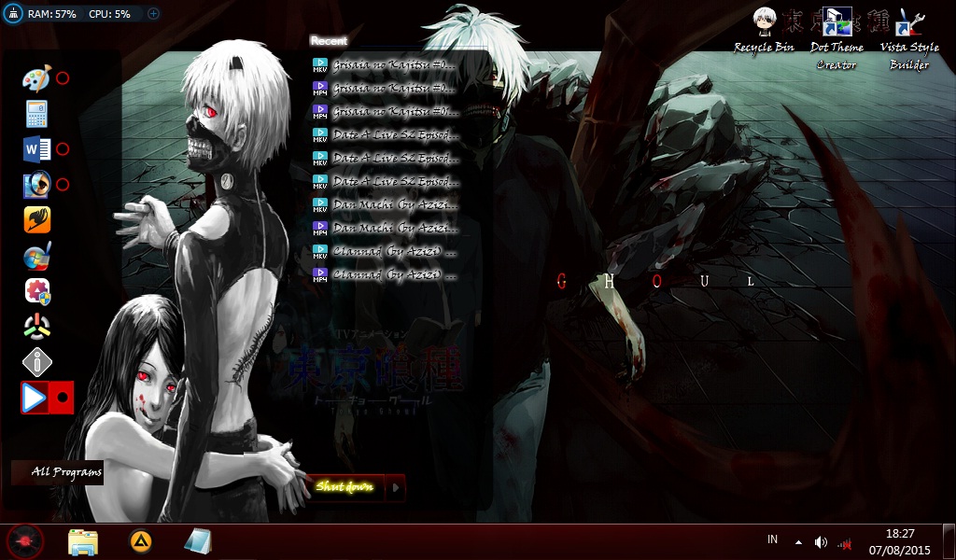The height and width of the screenshot is (560, 956).
Task: Expand jump list circle beside eye-icon viewer
Action: pos(63,185)
